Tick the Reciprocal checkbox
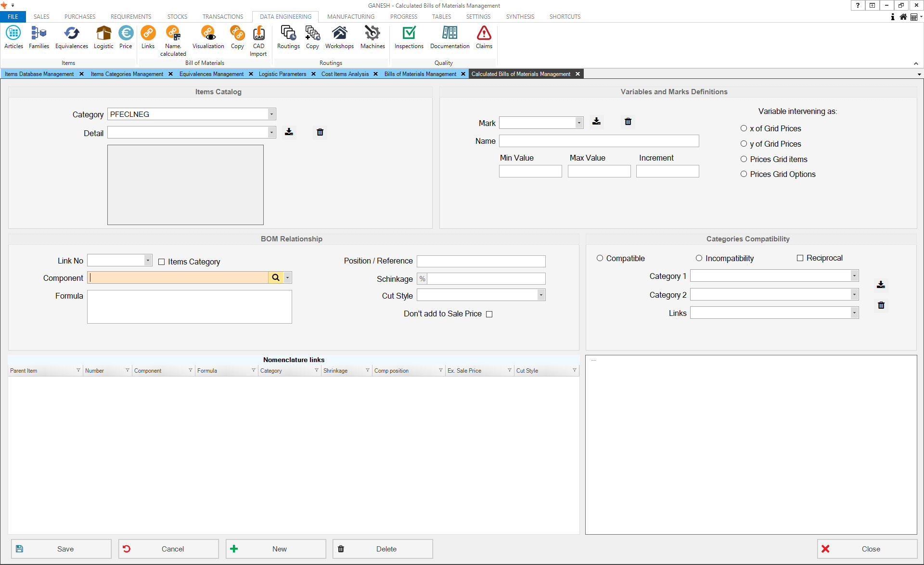 [x=800, y=258]
